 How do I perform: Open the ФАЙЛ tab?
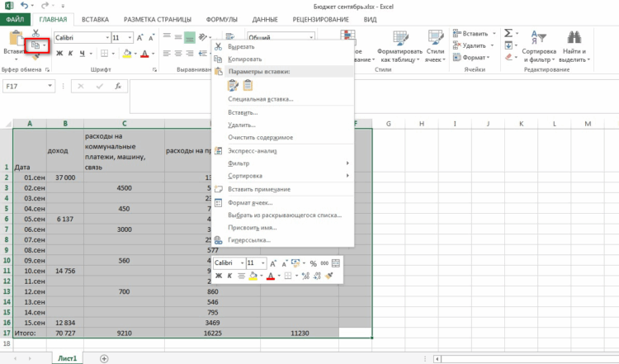(x=15, y=19)
